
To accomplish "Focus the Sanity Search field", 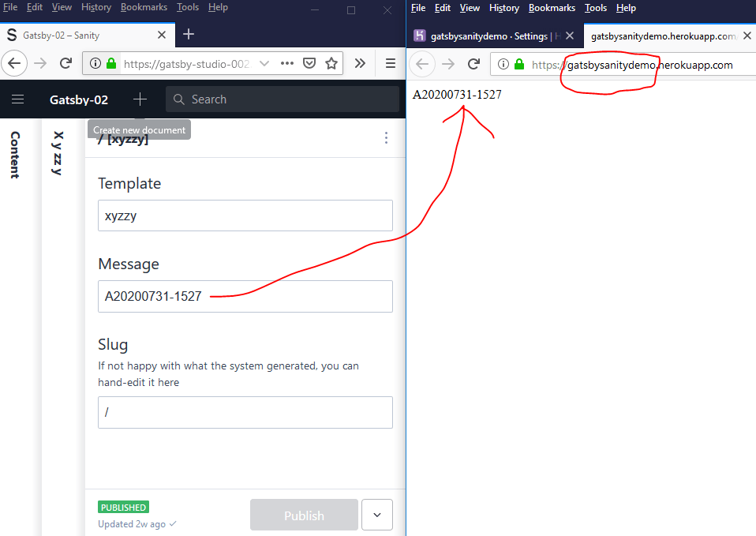I will (282, 99).
